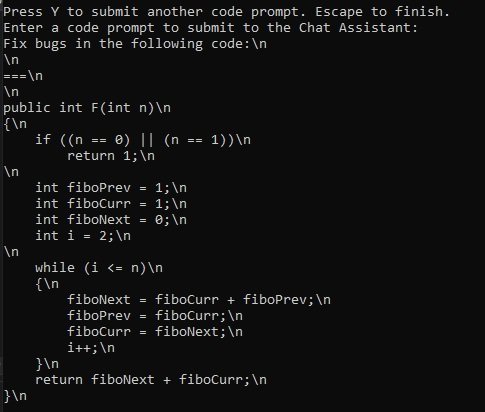Click 'Chat Assistant:' in the prompt line
Screen dimensions: 485x412
click(358, 28)
